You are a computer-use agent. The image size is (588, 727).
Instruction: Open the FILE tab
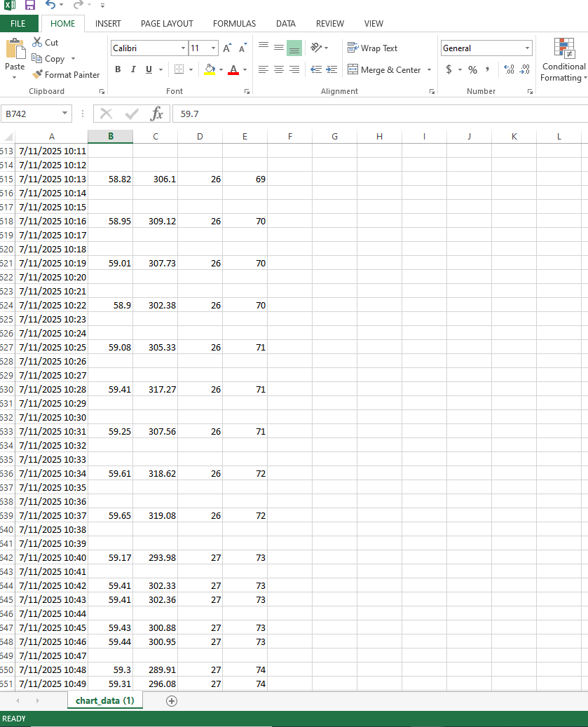pyautogui.click(x=18, y=24)
